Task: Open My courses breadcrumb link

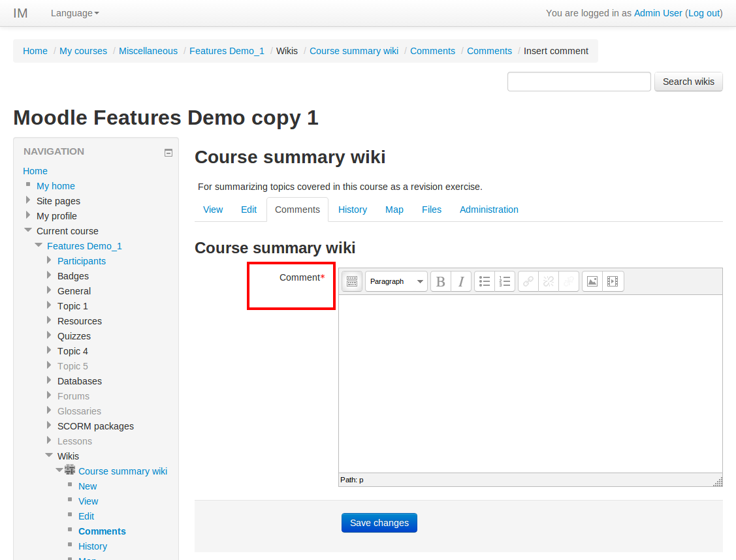Action: tap(83, 51)
